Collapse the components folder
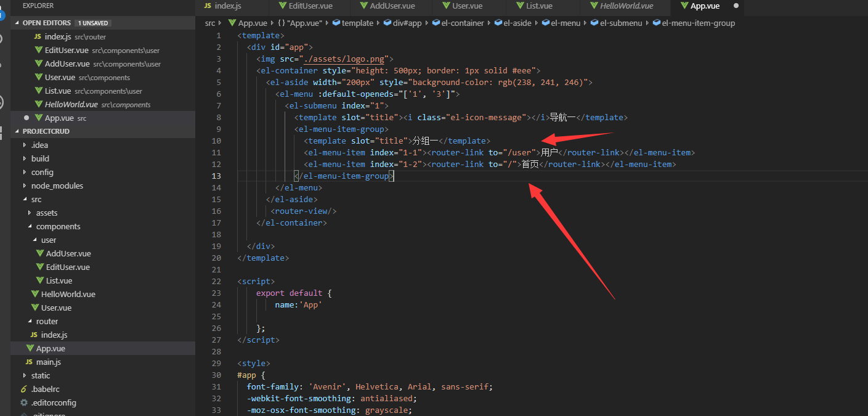 click(30, 226)
